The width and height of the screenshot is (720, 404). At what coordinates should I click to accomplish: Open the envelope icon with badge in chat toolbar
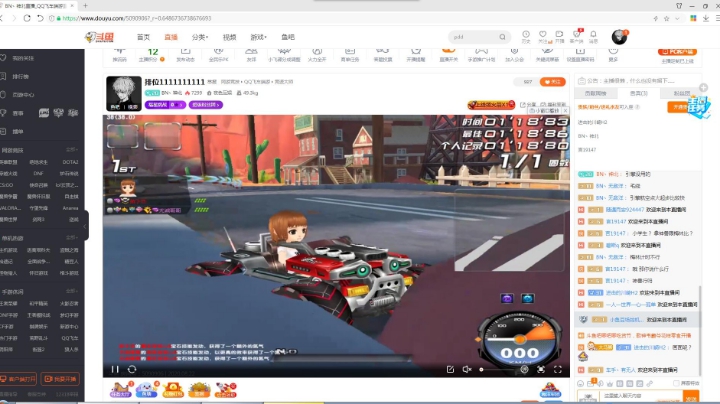(x=591, y=383)
